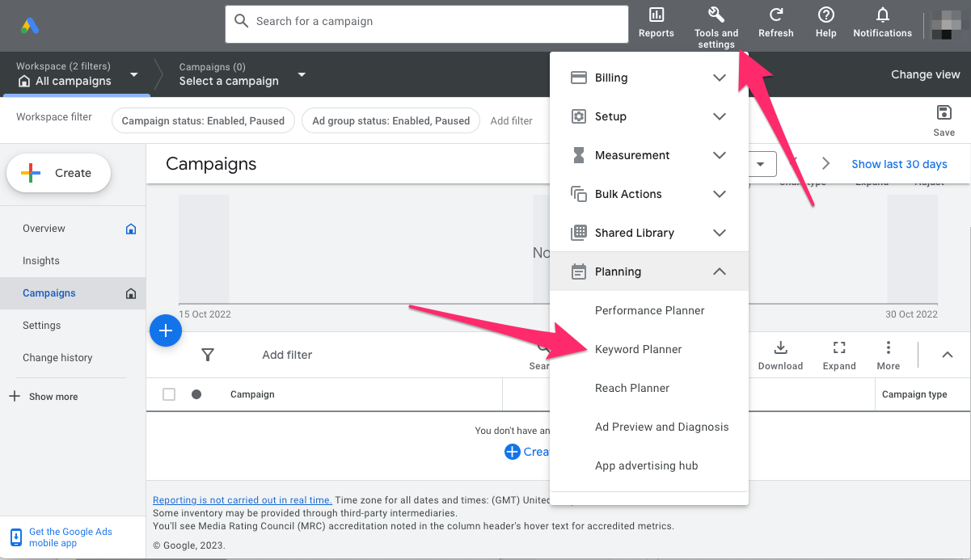This screenshot has width=971, height=560.
Task: Click the Search for a campaign field
Action: pyautogui.click(x=427, y=24)
